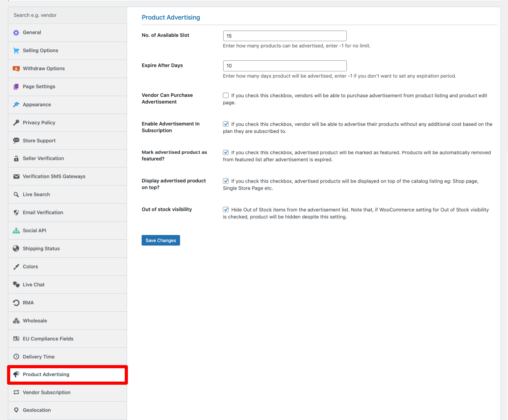Viewport: 508px width, 420px height.
Task: Select the General settings gear icon
Action: pyautogui.click(x=16, y=33)
